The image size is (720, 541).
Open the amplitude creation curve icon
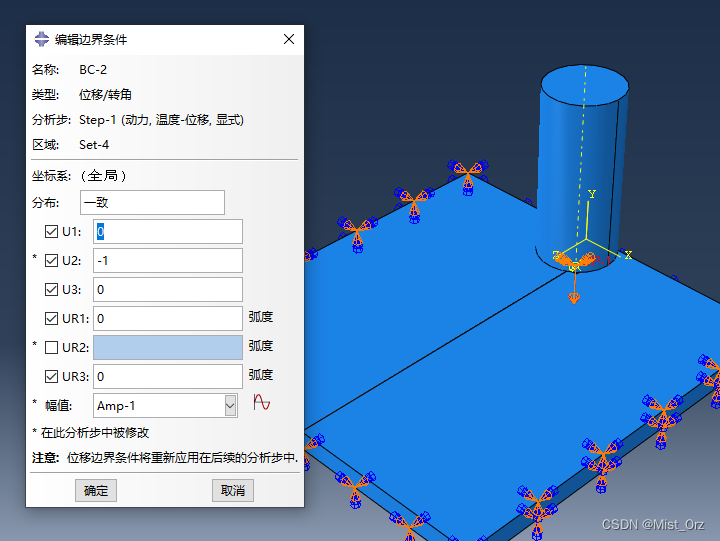(x=261, y=403)
